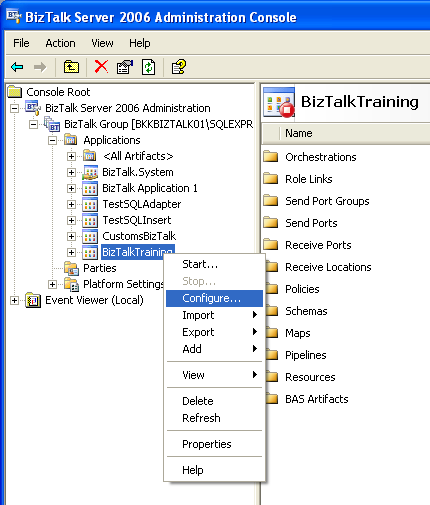430x505 pixels.
Task: Expand the BizTalkTraining node
Action: 71,252
